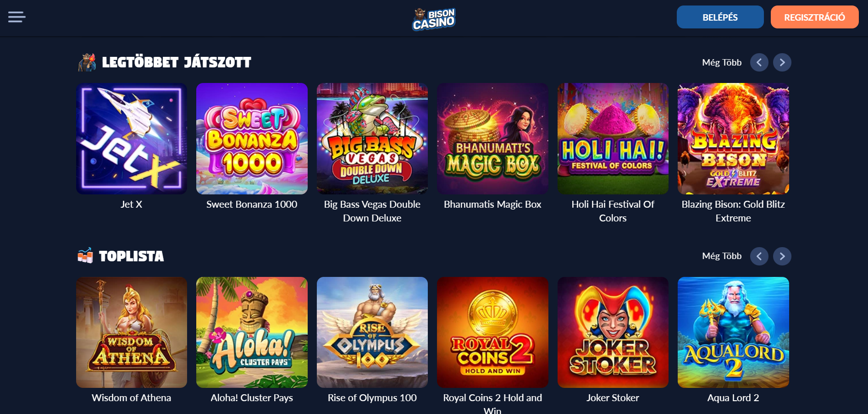Show next Toplista games

tap(782, 256)
